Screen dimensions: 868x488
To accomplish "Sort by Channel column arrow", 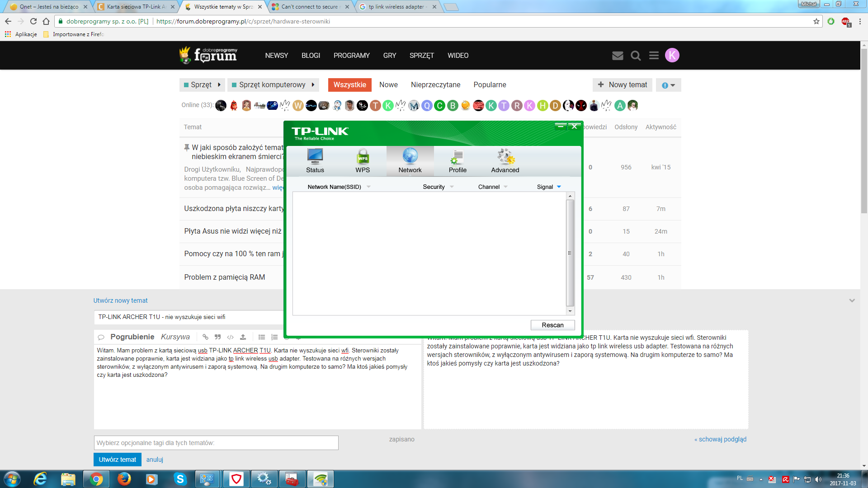I will [x=505, y=187].
